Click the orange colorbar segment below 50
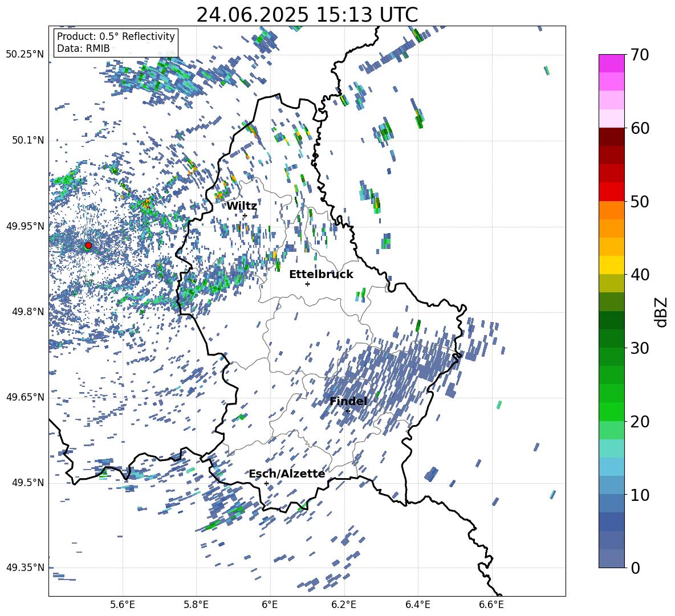 click(611, 210)
